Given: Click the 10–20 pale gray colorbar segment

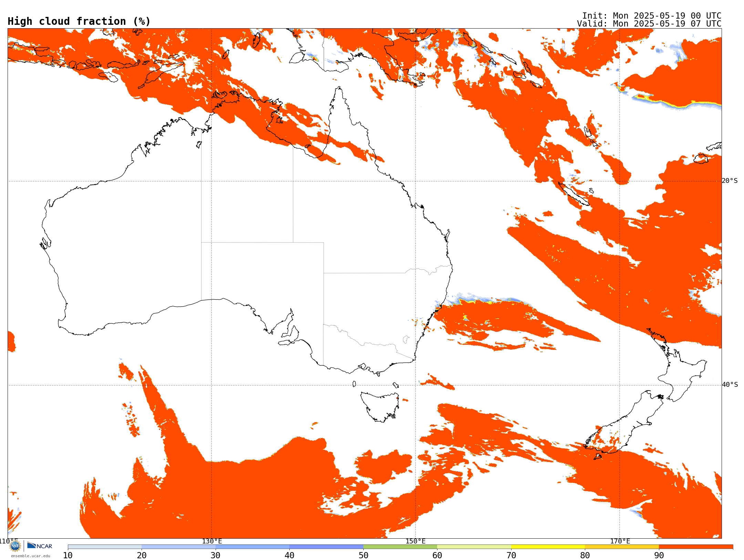Looking at the screenshot, I should 105,547.
